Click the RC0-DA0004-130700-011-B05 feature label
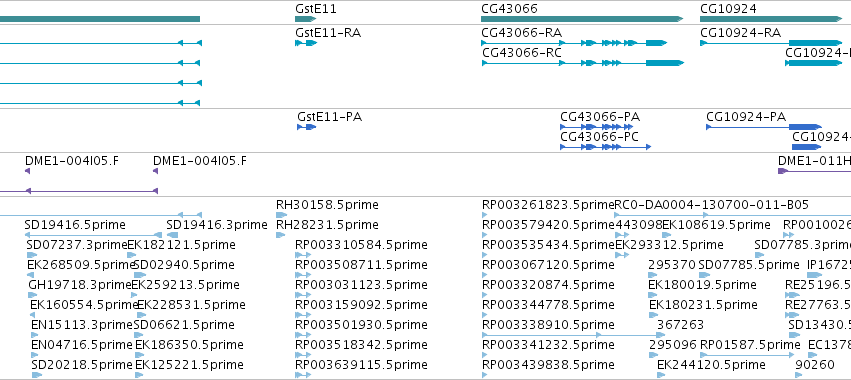The width and height of the screenshot is (851, 380). (x=712, y=205)
